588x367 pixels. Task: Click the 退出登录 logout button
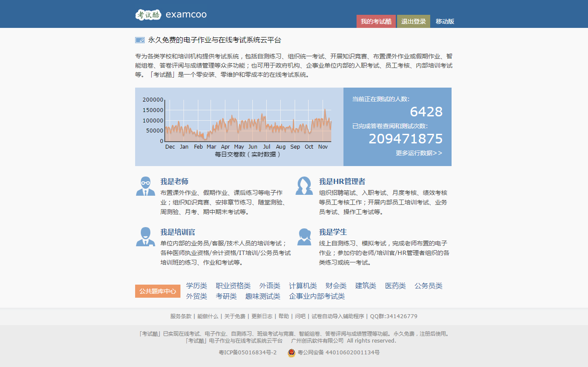pos(414,21)
